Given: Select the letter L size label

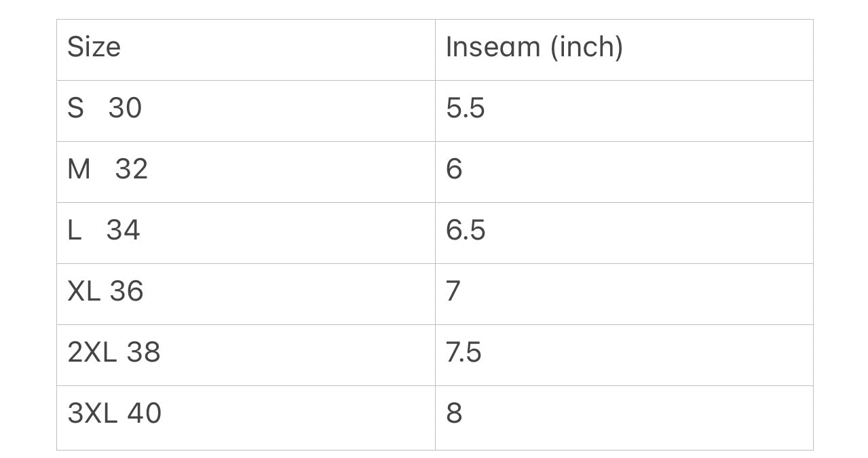Looking at the screenshot, I should [74, 230].
